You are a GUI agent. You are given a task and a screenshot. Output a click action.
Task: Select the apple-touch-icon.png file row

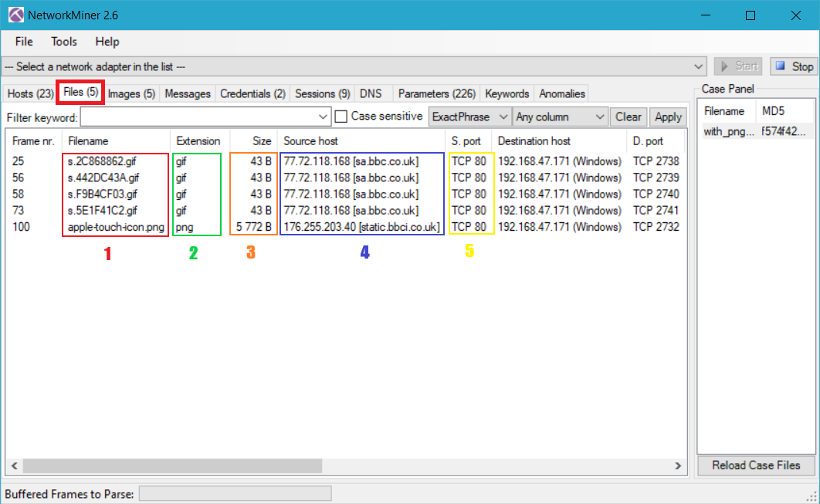point(116,227)
